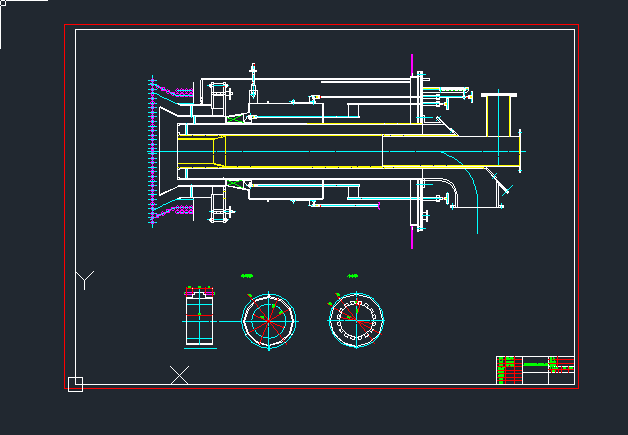Click the UCS X-axis marker
Image resolution: width=628 pixels, height=435 pixels.
pyautogui.click(x=179, y=375)
